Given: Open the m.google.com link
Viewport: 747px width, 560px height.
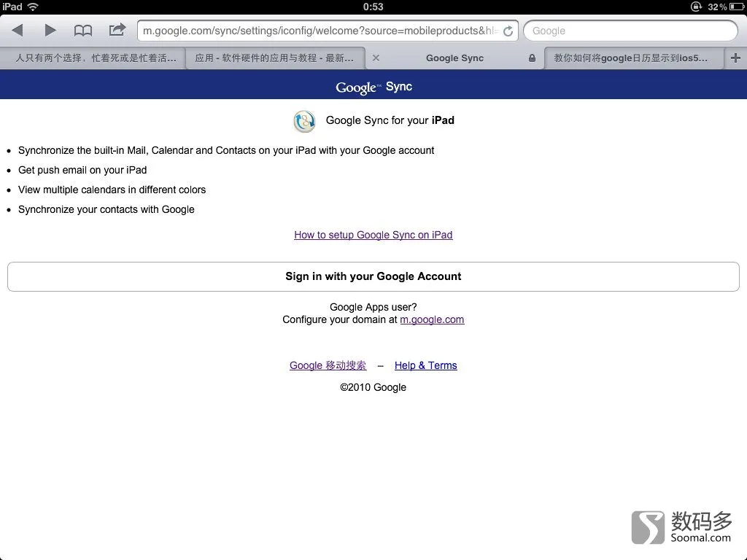Looking at the screenshot, I should 432,319.
